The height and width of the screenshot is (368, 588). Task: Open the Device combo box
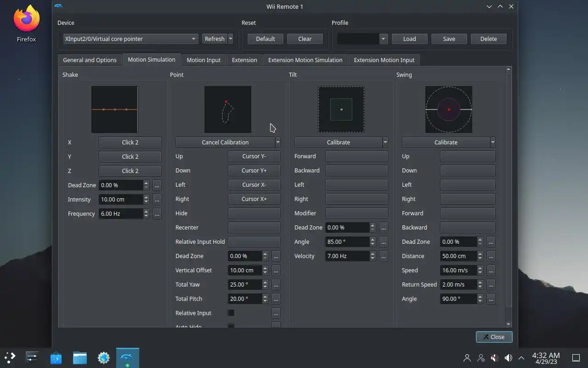point(130,39)
